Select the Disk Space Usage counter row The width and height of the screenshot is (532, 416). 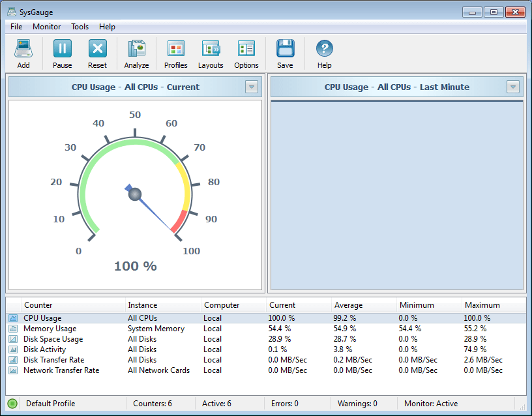point(266,339)
